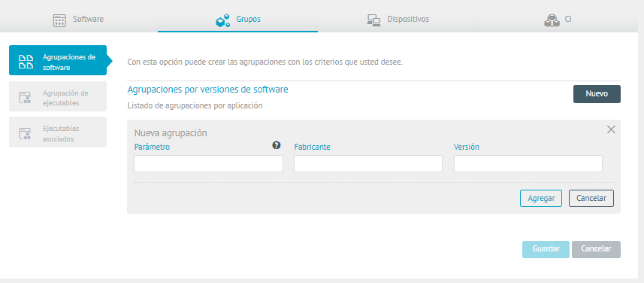
Task: Click the Listado de agrupaciones por aplicación text
Action: (x=195, y=105)
